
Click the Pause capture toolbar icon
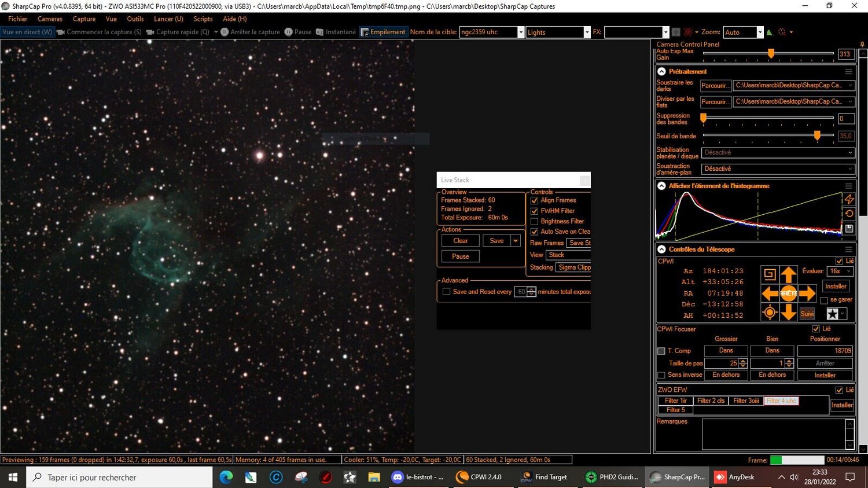coord(289,32)
